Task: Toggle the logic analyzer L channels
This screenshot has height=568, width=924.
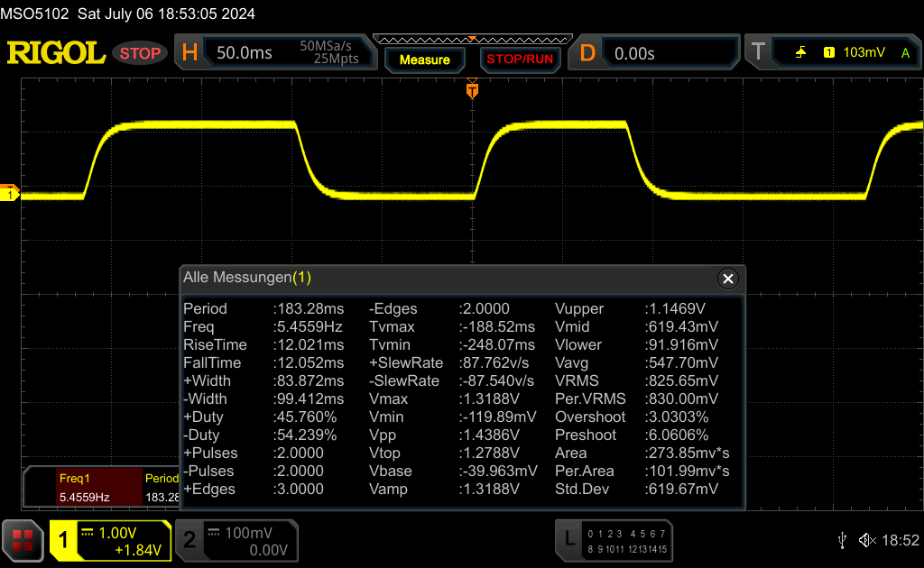Action: click(615, 540)
